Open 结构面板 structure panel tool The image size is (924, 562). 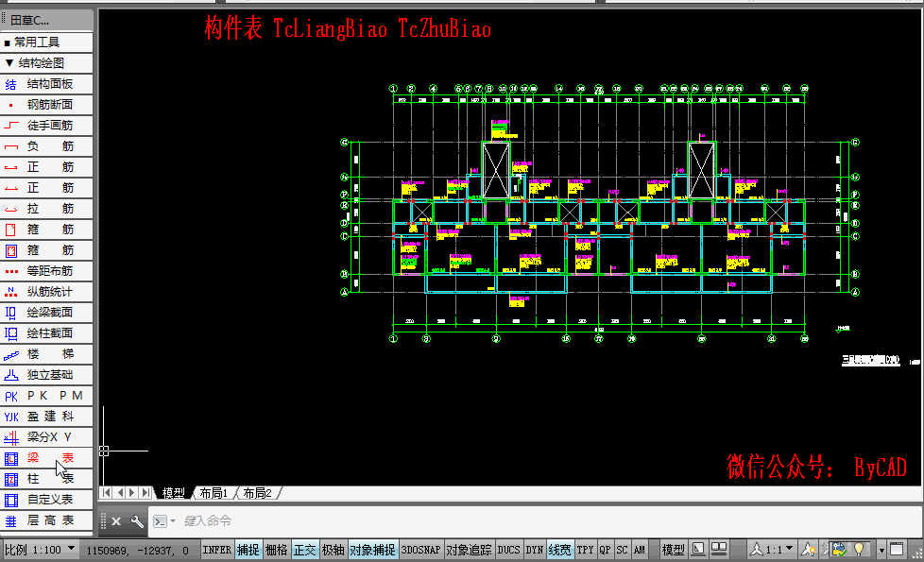[46, 84]
